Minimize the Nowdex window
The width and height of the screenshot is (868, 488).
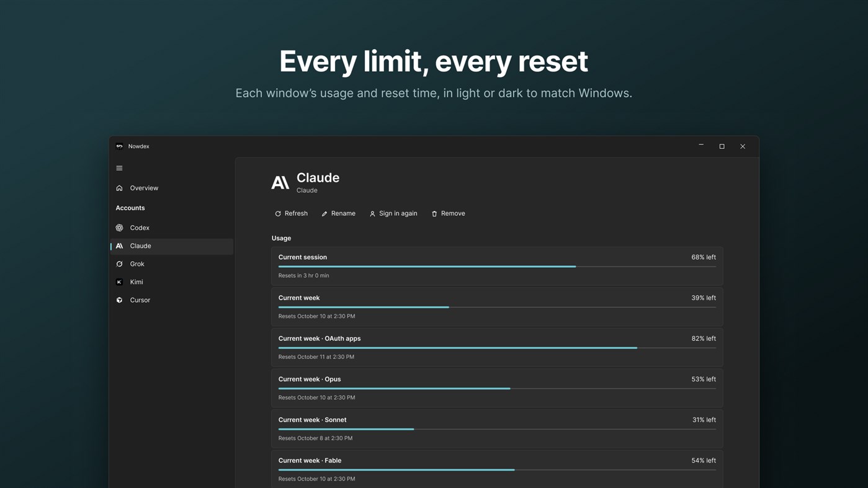pos(701,146)
